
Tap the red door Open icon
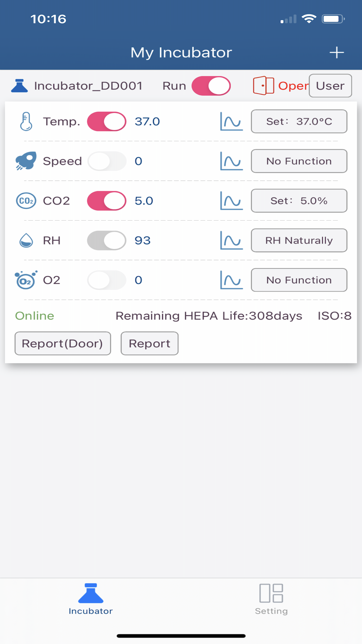pos(264,86)
